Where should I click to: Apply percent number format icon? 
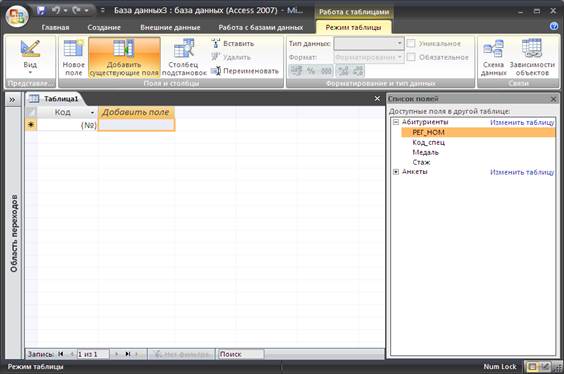311,71
